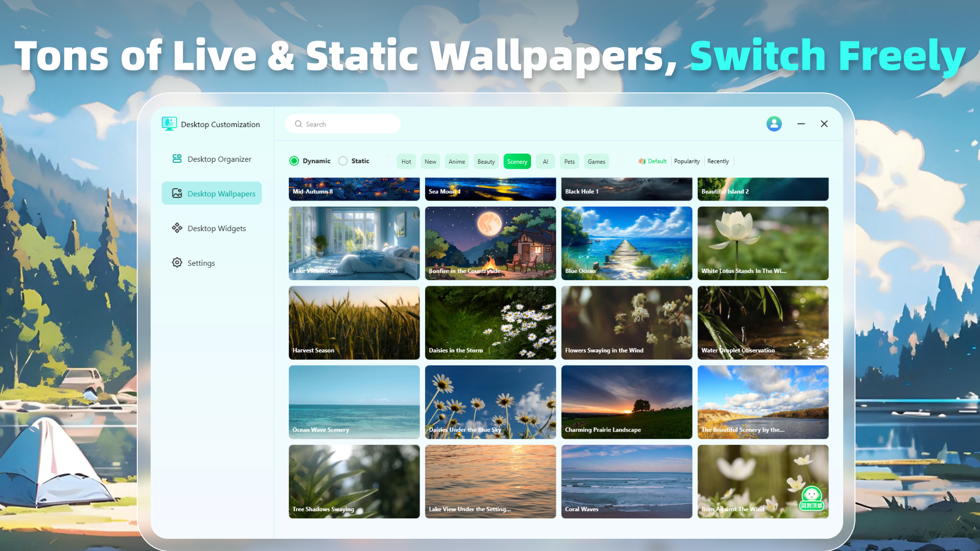Switch to the Hot category

pos(406,162)
